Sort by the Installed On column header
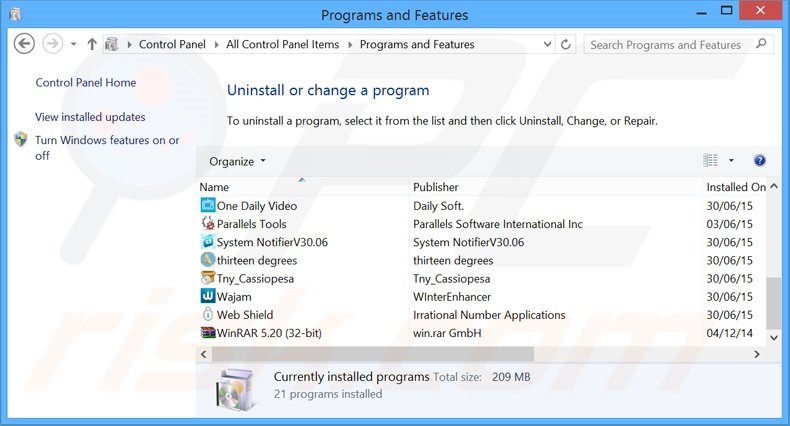The image size is (790, 426). [x=736, y=187]
